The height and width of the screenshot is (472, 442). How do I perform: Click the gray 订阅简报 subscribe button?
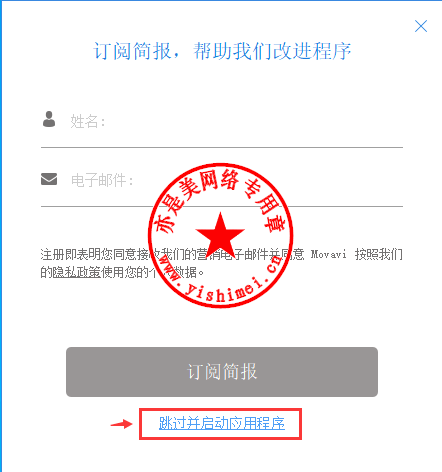[222, 372]
